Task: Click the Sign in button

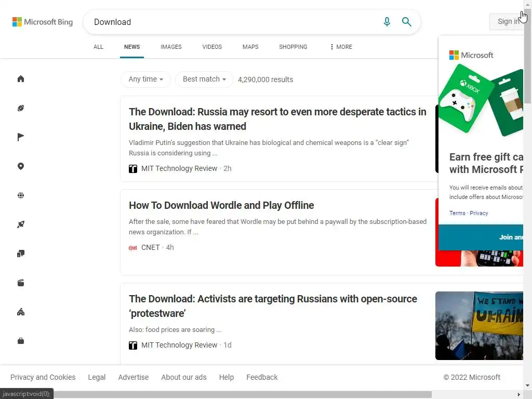Action: tap(507, 22)
